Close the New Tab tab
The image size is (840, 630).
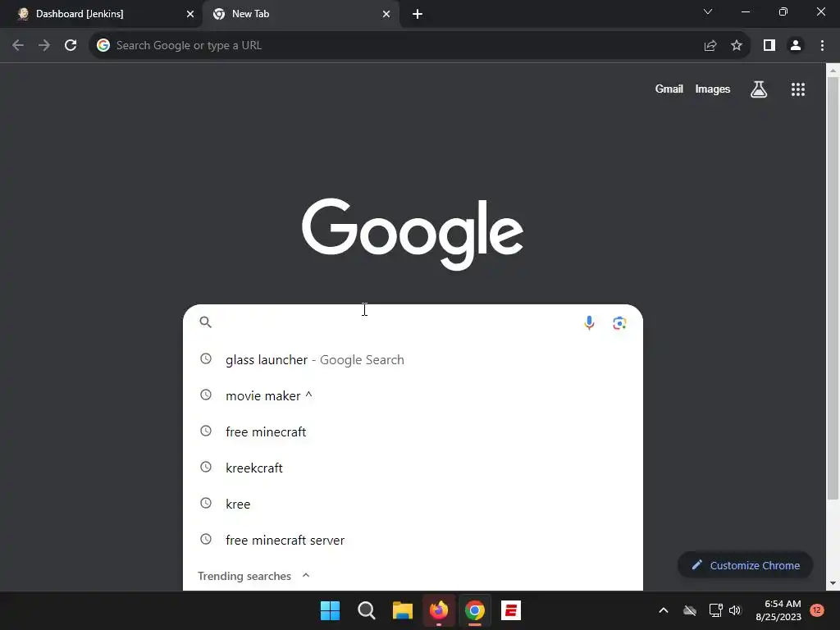coord(386,14)
